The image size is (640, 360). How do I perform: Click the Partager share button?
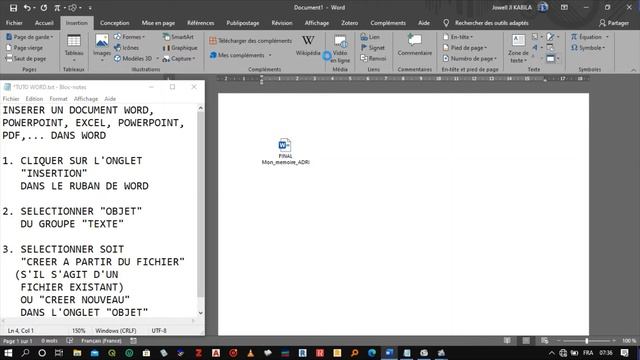(614, 23)
